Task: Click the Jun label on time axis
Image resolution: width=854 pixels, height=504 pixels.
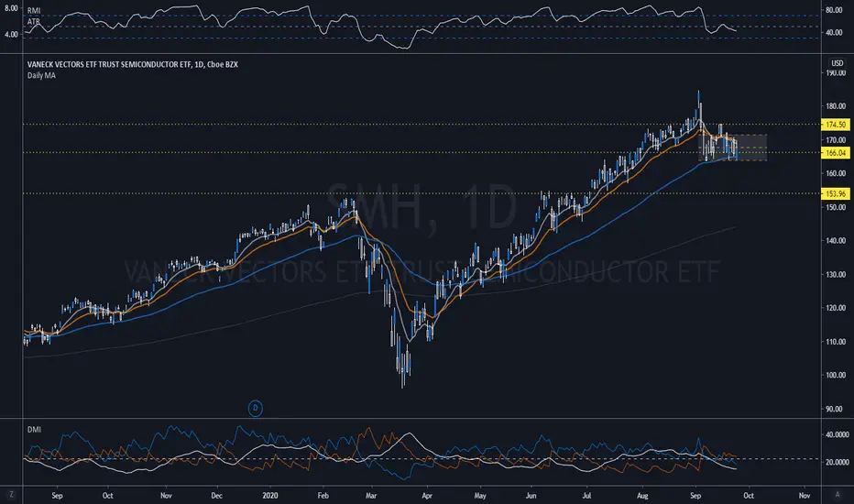Action: (x=531, y=495)
